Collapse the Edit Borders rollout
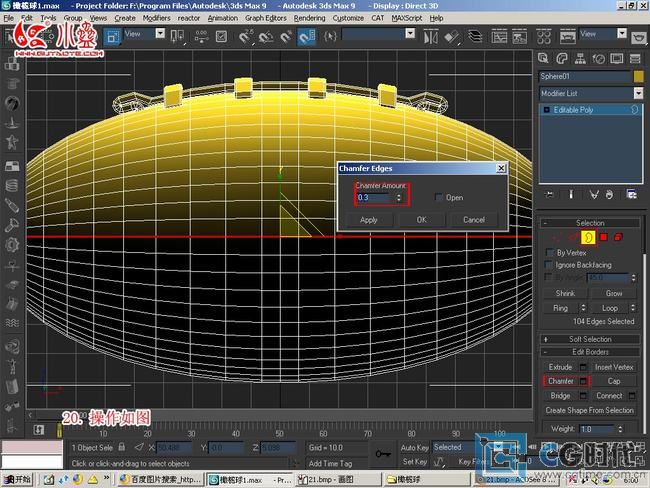 coord(589,352)
